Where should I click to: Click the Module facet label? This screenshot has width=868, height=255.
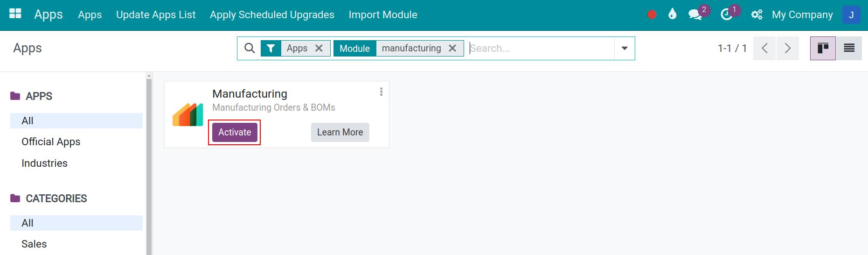tap(354, 48)
